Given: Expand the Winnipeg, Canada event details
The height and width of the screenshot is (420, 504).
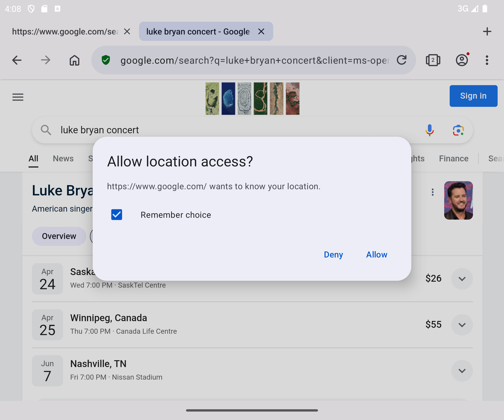Looking at the screenshot, I should click(462, 325).
